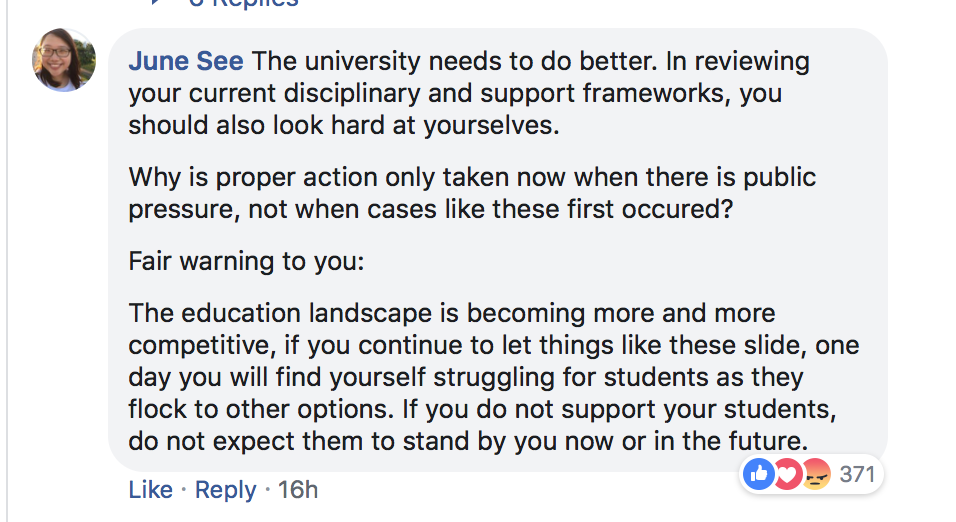
Task: Click the blue thumbs-up reaction icon
Action: click(759, 475)
